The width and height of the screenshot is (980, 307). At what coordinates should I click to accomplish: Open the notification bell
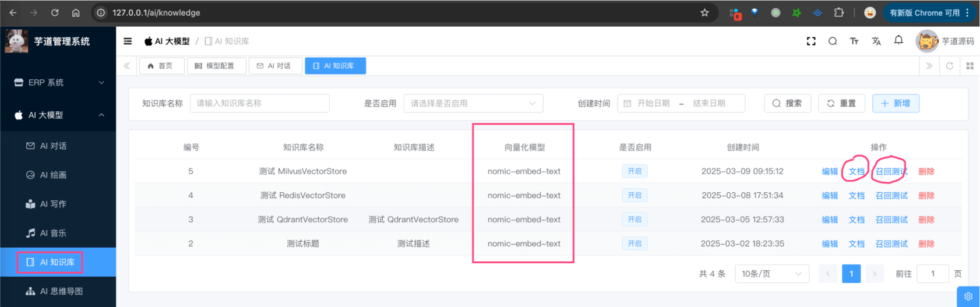(898, 40)
